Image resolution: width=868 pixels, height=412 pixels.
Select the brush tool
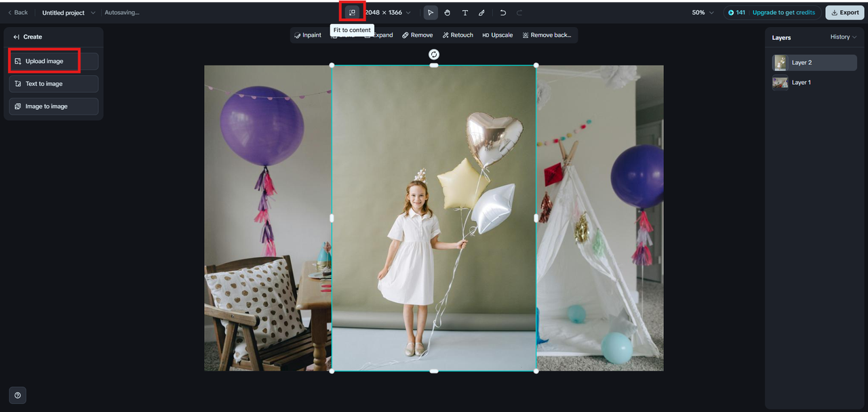tap(481, 12)
